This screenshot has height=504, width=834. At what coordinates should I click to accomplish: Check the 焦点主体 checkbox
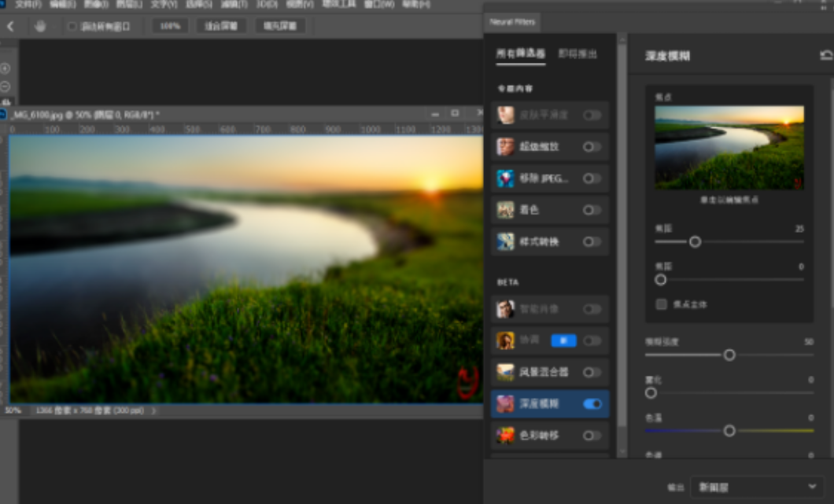[x=661, y=304]
